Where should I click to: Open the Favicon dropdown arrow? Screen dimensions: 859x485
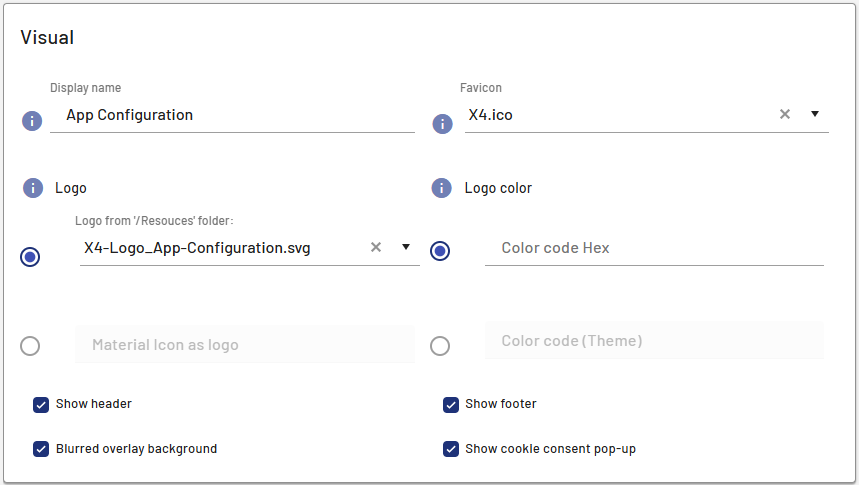pos(815,114)
